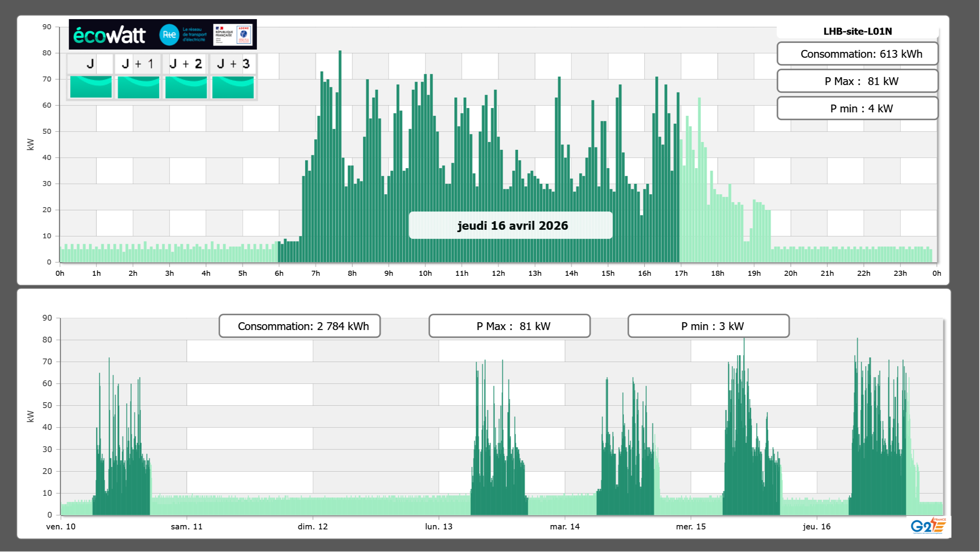The image size is (980, 552).
Task: Click the écoWatt logo banner
Action: [110, 35]
